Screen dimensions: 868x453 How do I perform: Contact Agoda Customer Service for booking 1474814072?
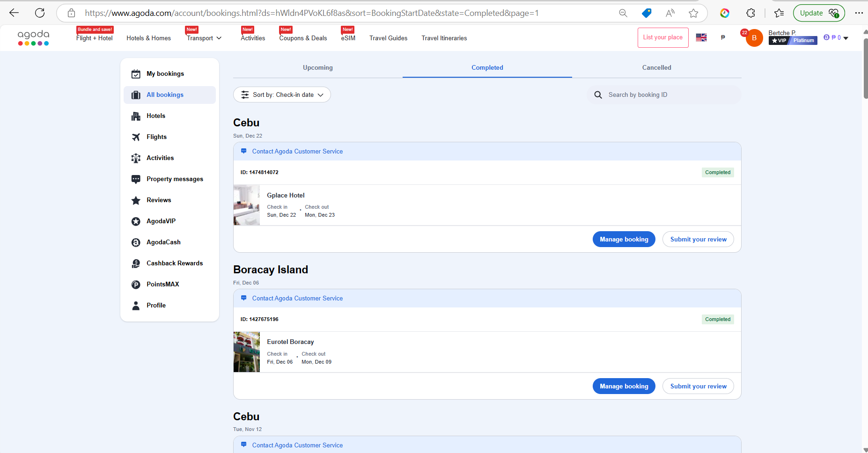297,151
